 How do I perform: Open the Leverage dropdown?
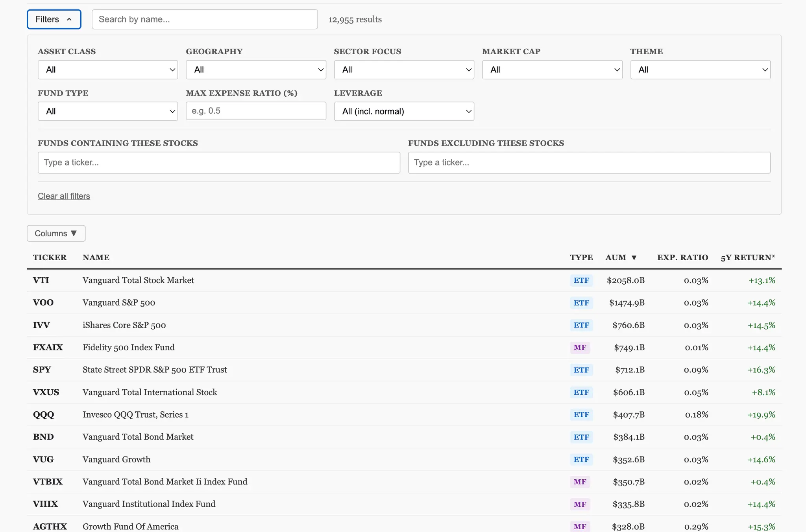(404, 111)
